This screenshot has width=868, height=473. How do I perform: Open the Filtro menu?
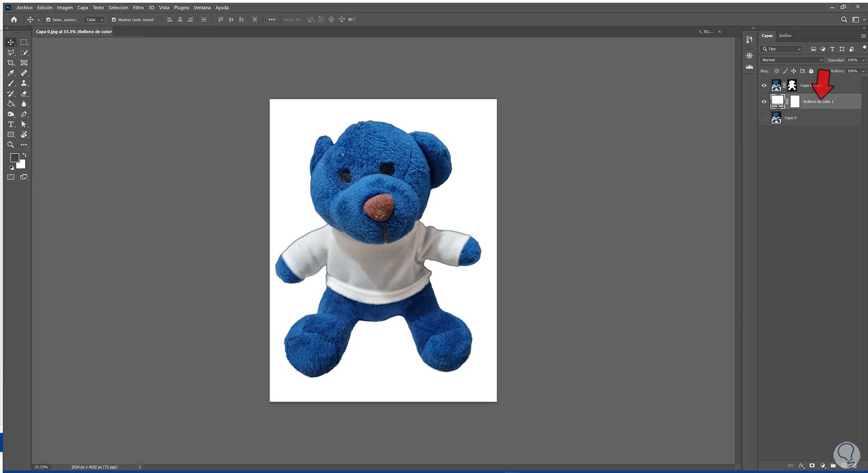(138, 8)
